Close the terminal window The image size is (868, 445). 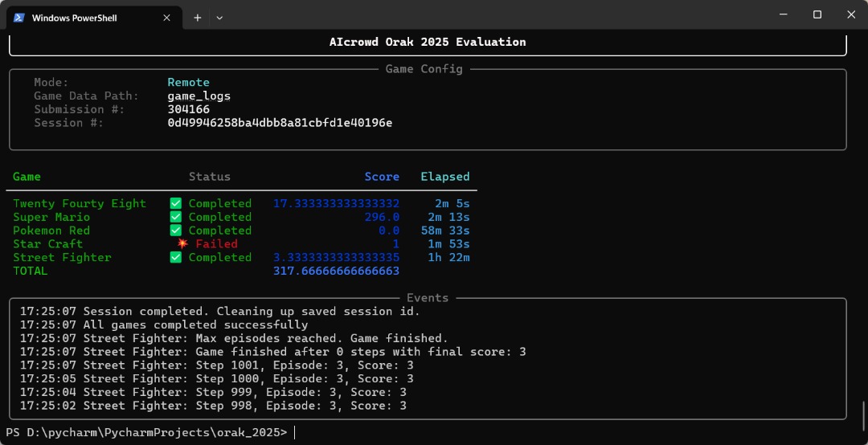click(x=851, y=14)
